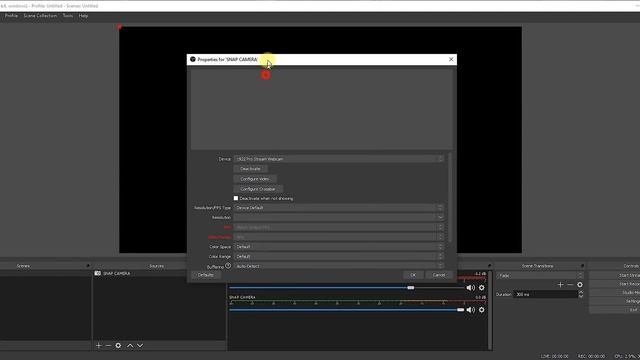Open the Scene Collection menu
The image size is (640, 360).
40,16
